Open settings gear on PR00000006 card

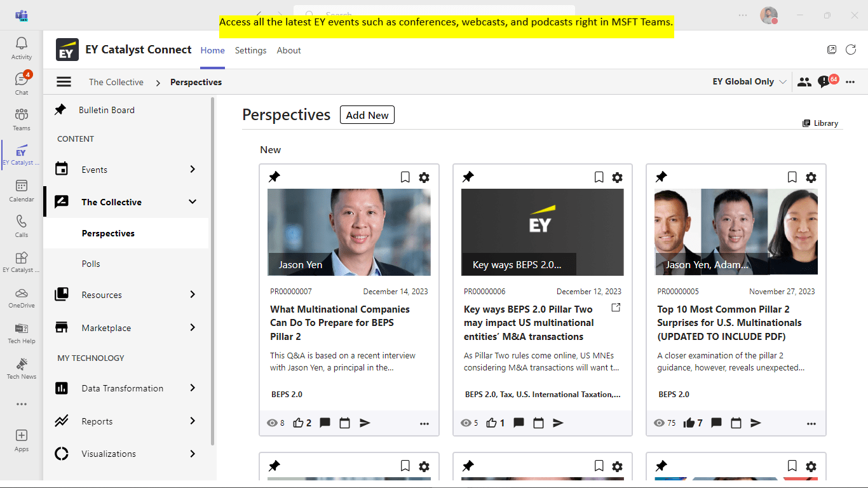(617, 177)
